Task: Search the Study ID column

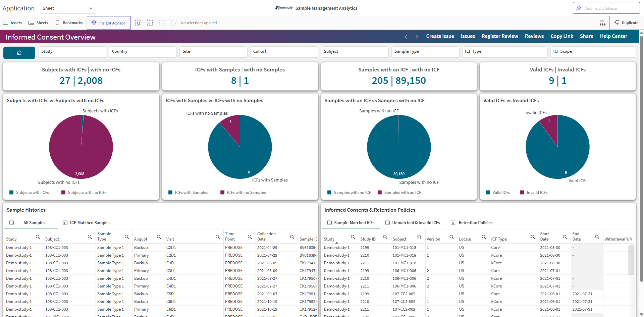Action: click(x=385, y=237)
